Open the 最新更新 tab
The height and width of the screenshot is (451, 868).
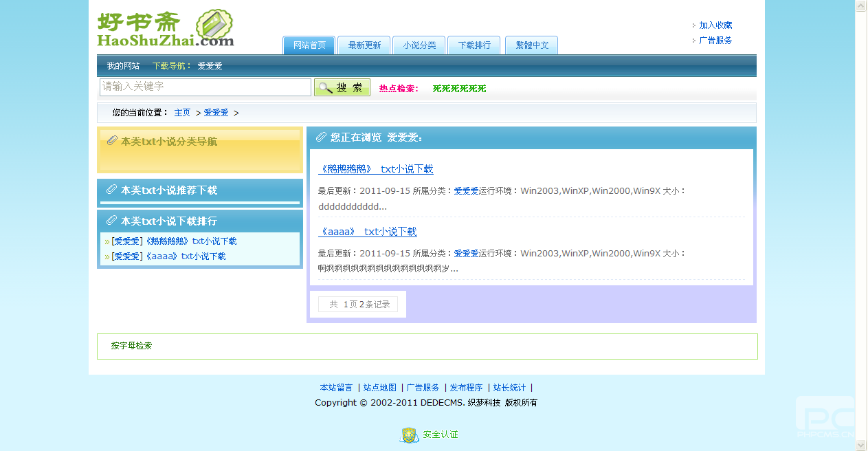(364, 45)
